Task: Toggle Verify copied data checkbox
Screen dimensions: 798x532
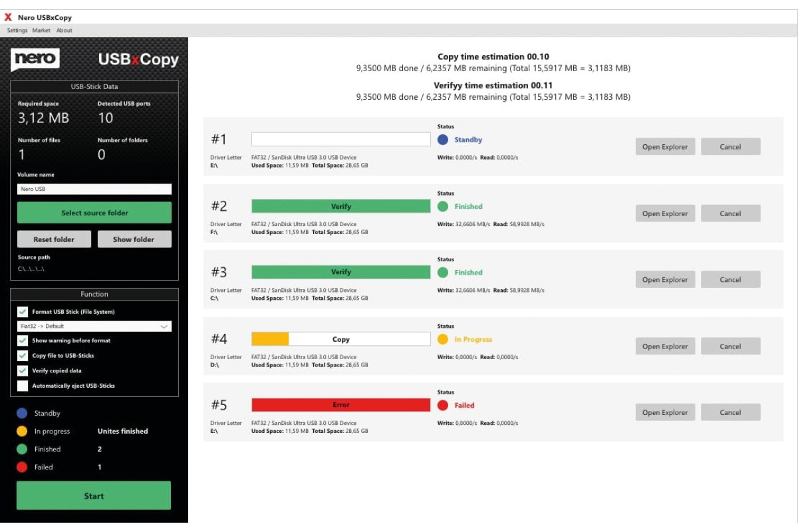Action: [x=23, y=370]
